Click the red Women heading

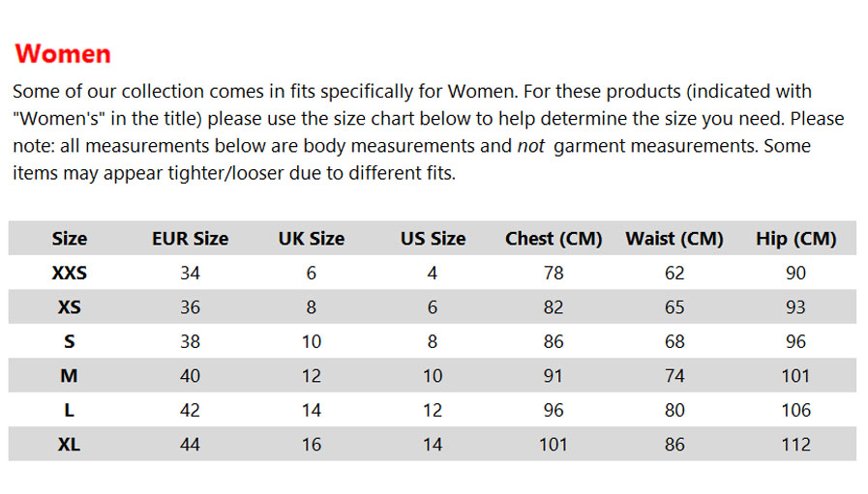pos(63,54)
